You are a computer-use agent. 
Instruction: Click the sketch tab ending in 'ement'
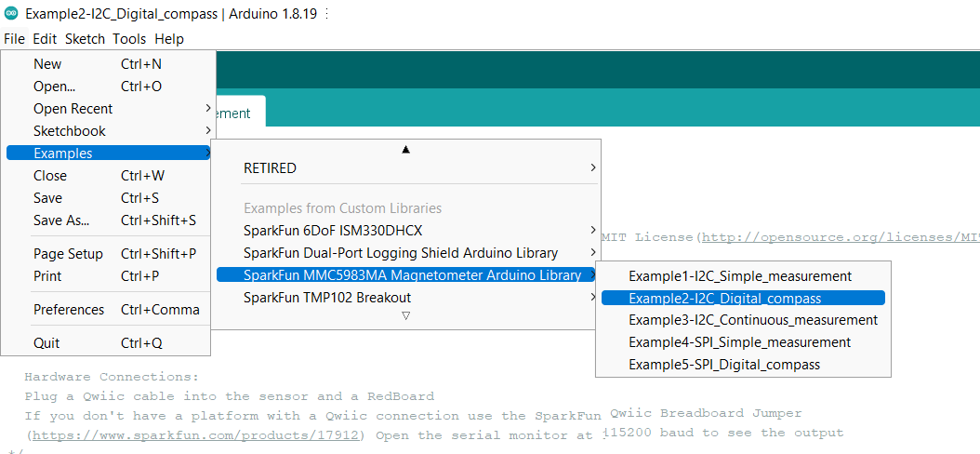click(239, 113)
